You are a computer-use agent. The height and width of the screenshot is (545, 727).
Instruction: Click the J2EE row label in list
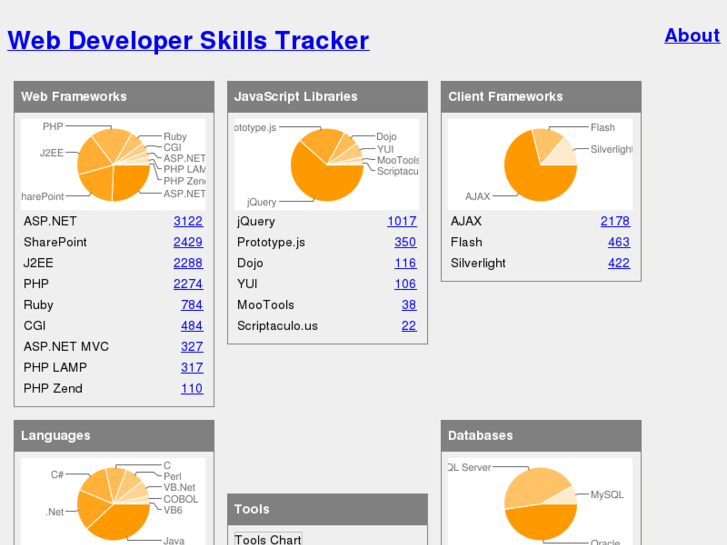(38, 263)
